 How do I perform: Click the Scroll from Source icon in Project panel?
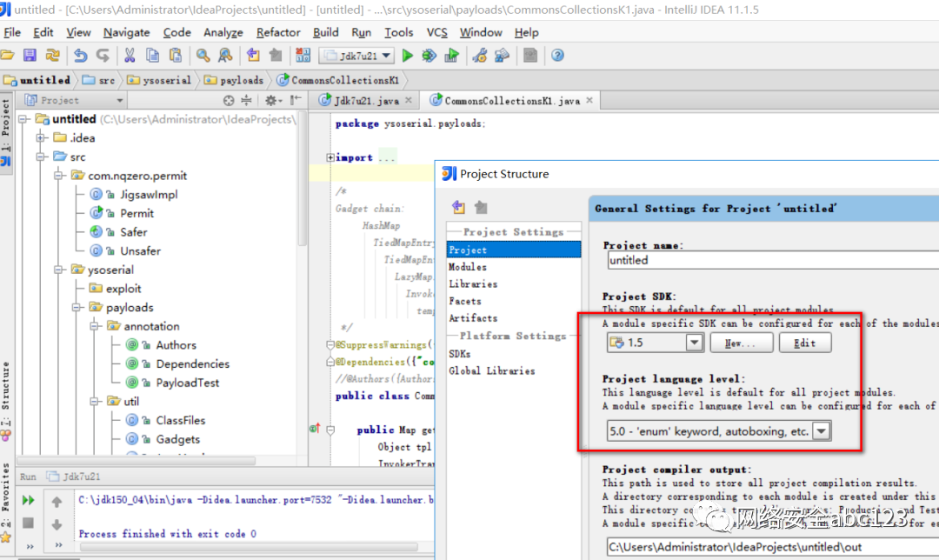(x=229, y=101)
